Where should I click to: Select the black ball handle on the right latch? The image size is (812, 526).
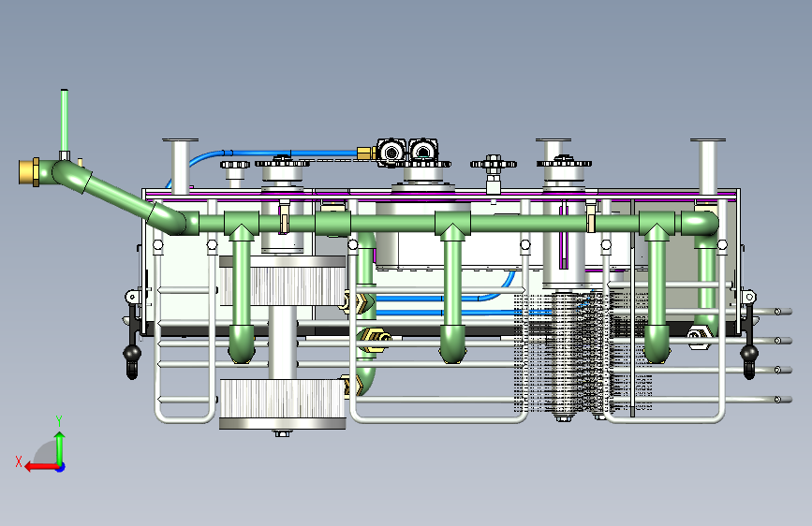point(749,354)
